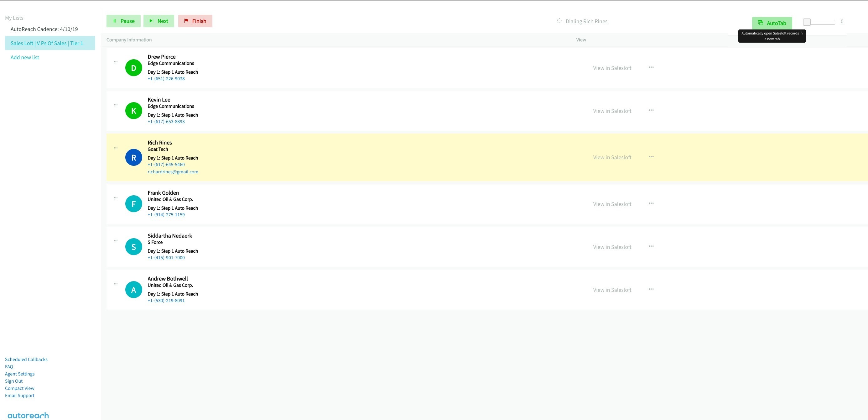The height and width of the screenshot is (420, 868).
Task: Click the red Finish button
Action: (x=195, y=21)
